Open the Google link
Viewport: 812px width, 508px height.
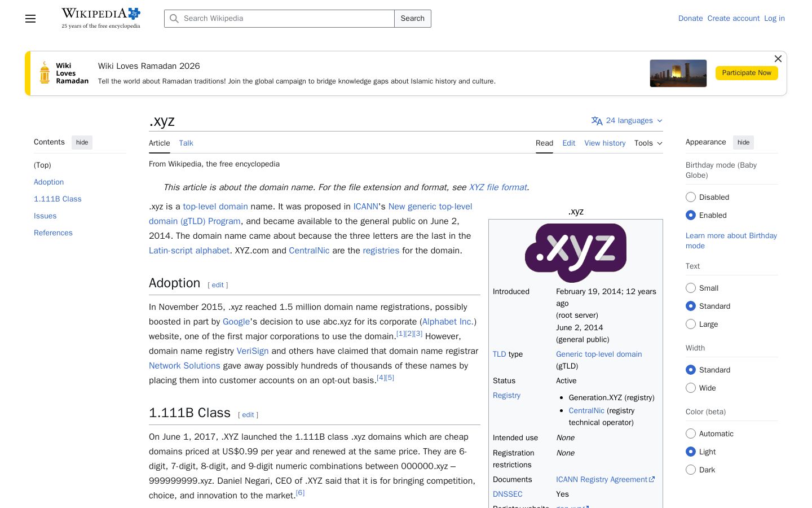236,322
